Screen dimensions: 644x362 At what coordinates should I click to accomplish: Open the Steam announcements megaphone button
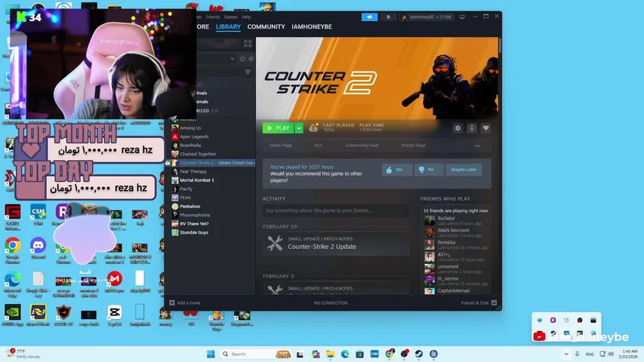(369, 17)
